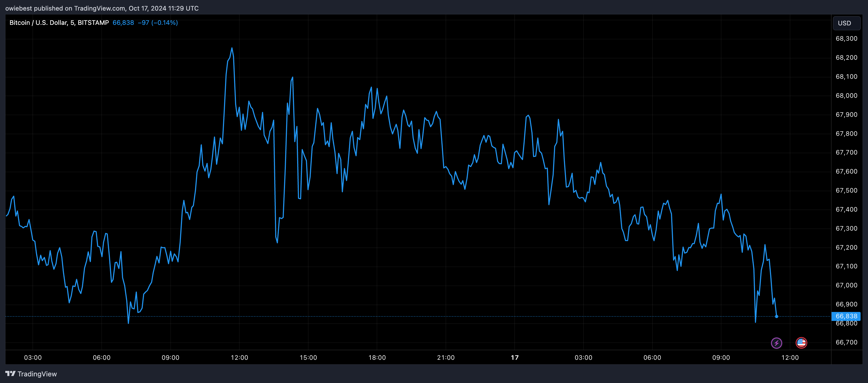The width and height of the screenshot is (868, 383).
Task: Click the bold 17 date label on time axis
Action: pyautogui.click(x=515, y=357)
